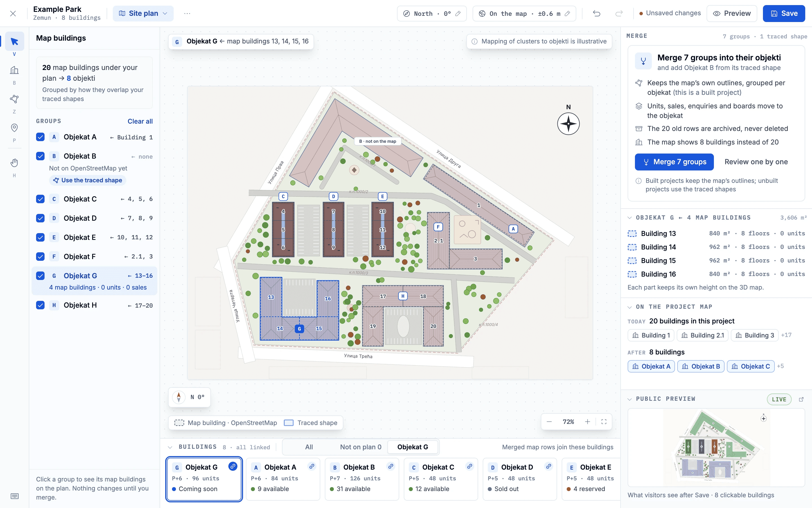Collapse the Buildings bottom panel
Image resolution: width=812 pixels, height=508 pixels.
[x=170, y=447]
